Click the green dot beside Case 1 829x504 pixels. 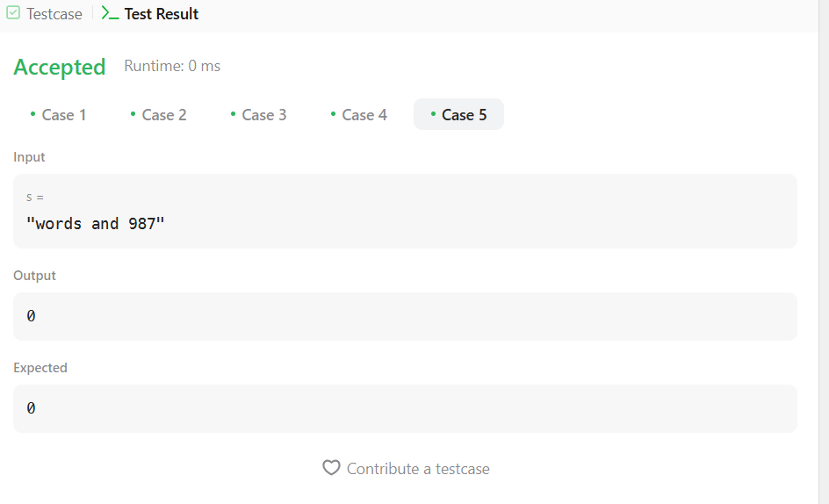point(32,113)
